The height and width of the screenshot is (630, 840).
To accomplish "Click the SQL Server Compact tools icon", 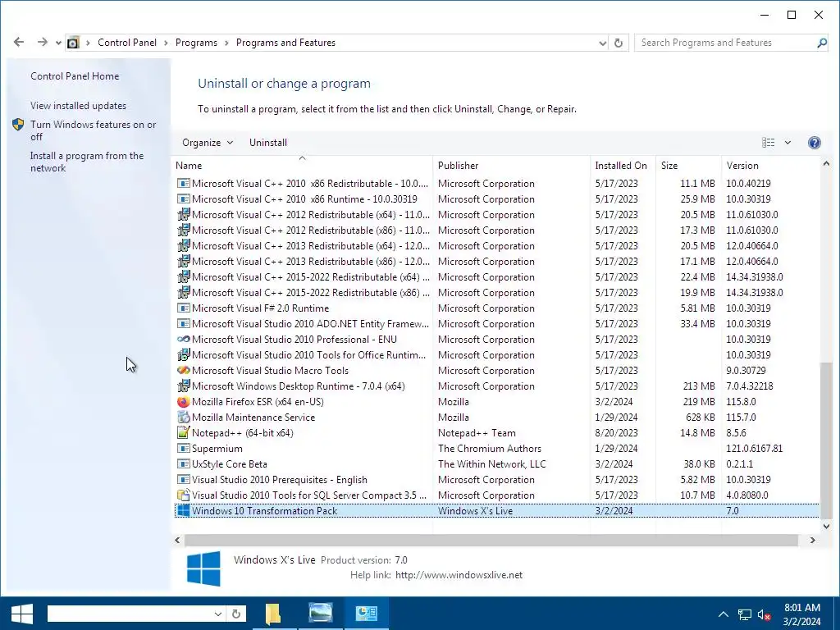I will (183, 495).
